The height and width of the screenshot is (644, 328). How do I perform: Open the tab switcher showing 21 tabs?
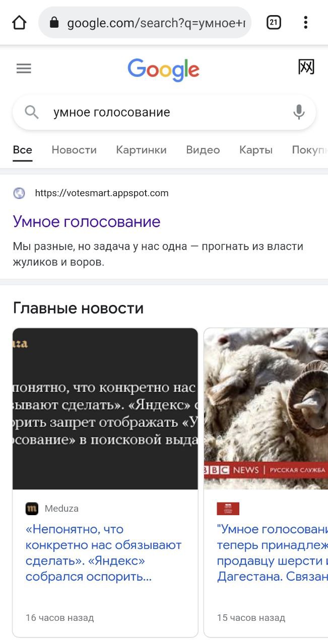[x=274, y=22]
